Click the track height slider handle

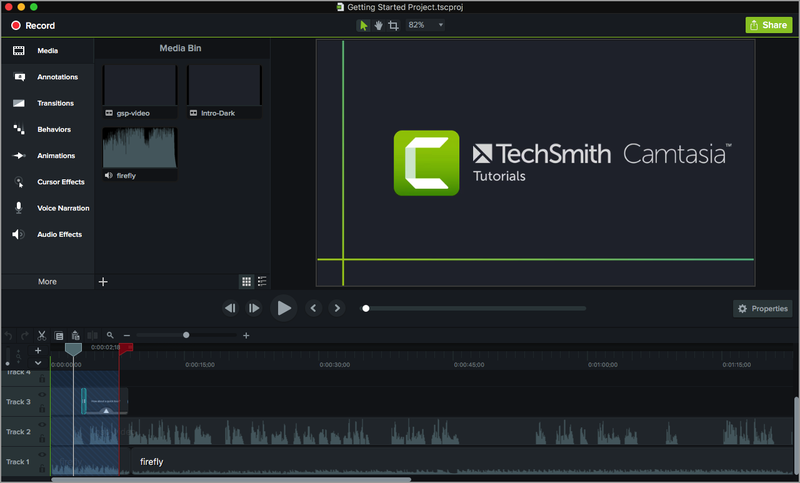7,364
